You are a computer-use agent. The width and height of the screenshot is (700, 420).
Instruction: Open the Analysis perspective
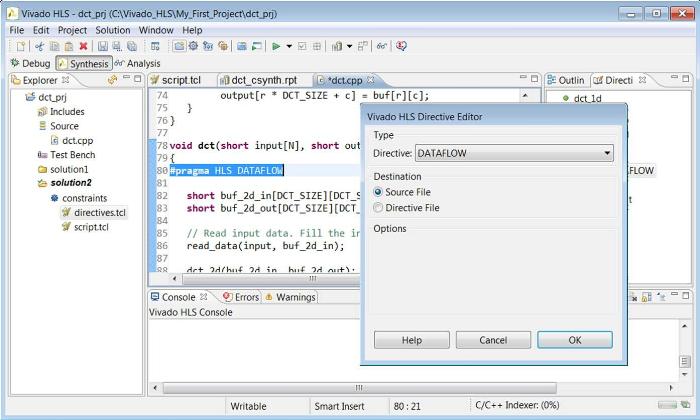coord(137,63)
